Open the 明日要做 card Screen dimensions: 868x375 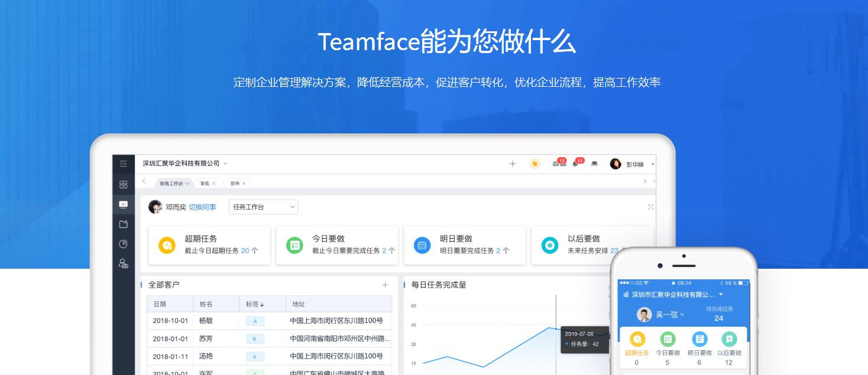point(465,245)
